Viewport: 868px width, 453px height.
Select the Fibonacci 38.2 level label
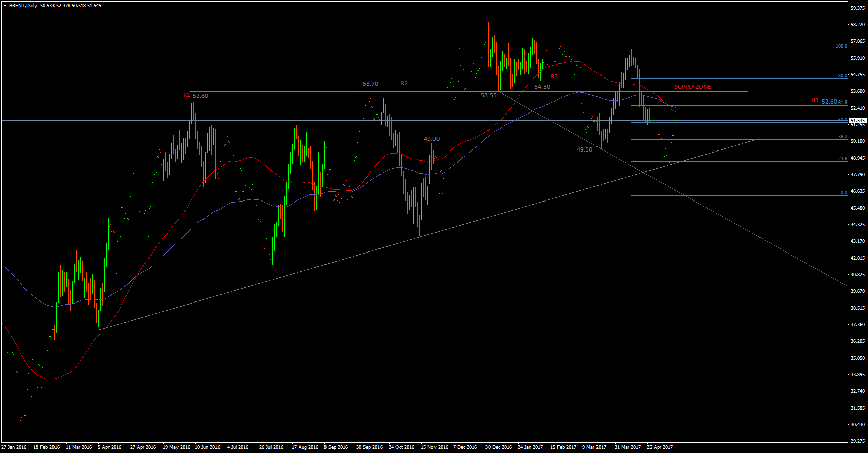[842, 137]
